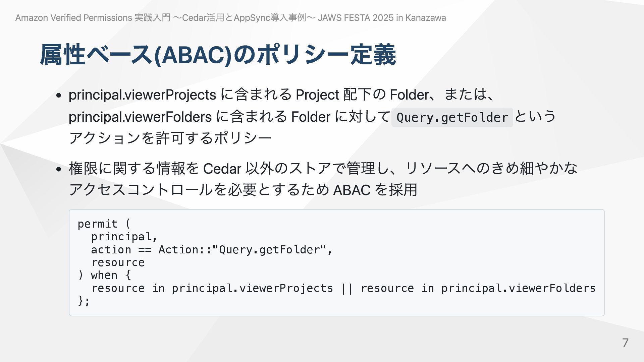Click 'principal.viewerFolders' in bullet text

[140, 117]
